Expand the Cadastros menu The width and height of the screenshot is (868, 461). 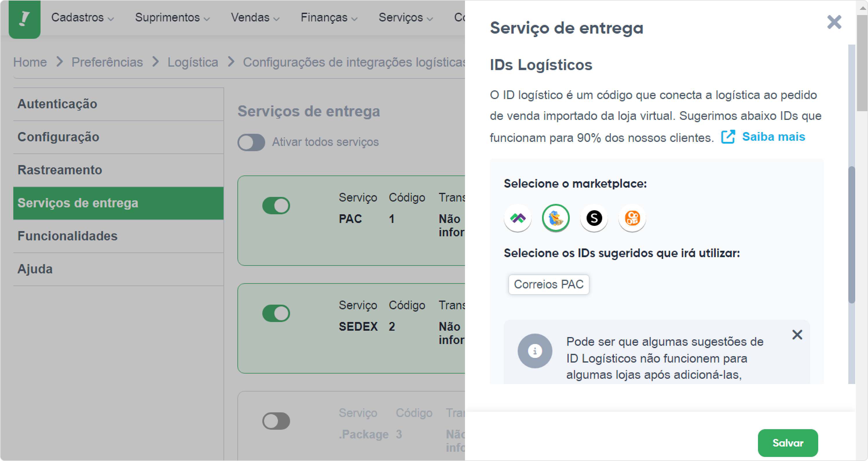[x=83, y=18]
